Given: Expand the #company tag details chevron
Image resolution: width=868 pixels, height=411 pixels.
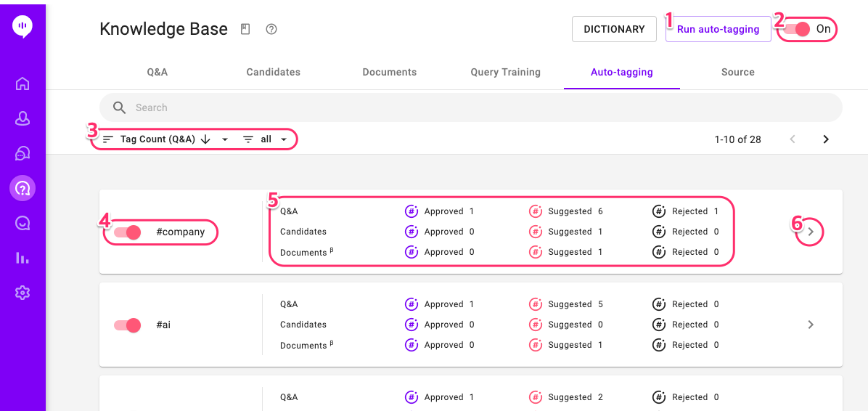Looking at the screenshot, I should (x=811, y=232).
